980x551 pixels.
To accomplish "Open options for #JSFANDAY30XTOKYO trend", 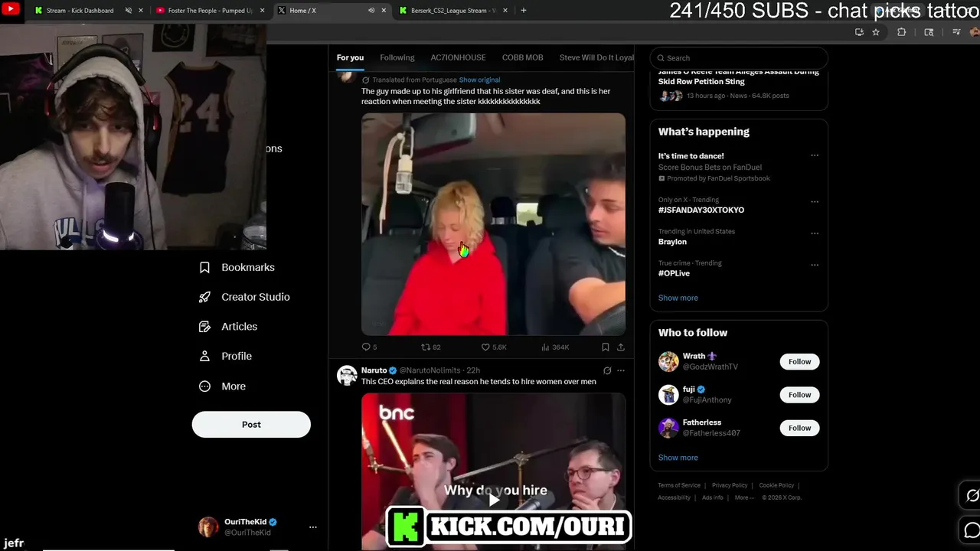I will (815, 201).
